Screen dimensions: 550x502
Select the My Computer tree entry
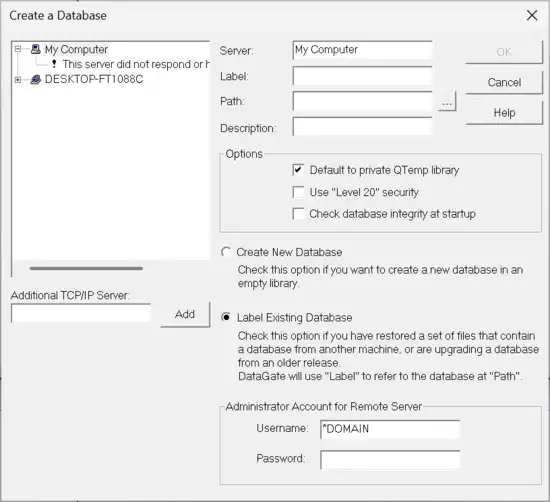click(76, 49)
